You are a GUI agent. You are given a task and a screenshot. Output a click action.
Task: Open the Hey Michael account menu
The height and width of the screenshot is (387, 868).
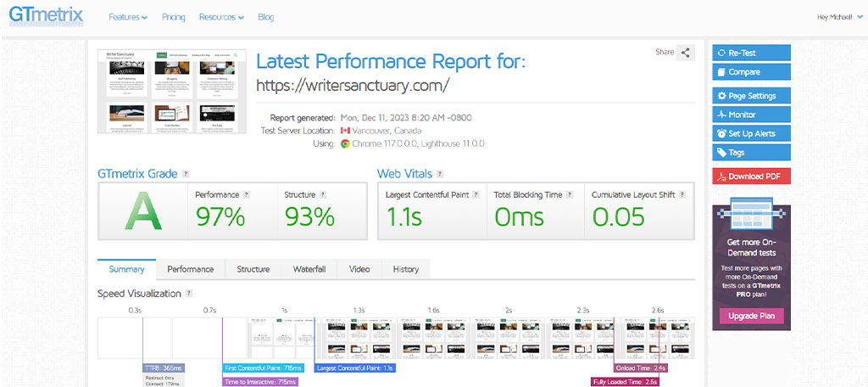(x=839, y=17)
